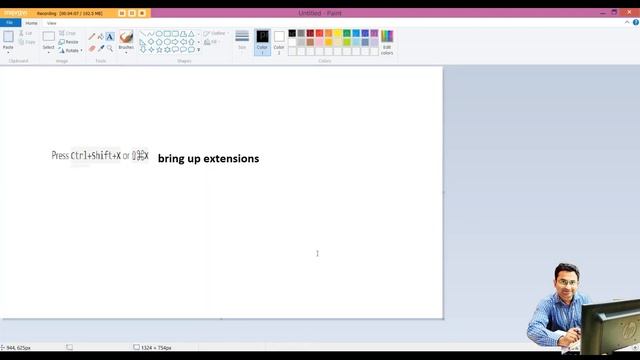
Task: Select the Magnifier zoom tool
Action: pos(110,49)
